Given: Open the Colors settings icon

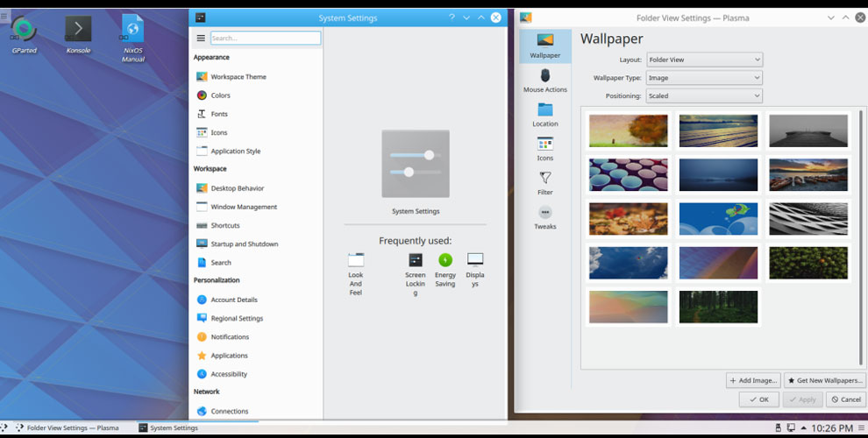Looking at the screenshot, I should click(x=202, y=95).
